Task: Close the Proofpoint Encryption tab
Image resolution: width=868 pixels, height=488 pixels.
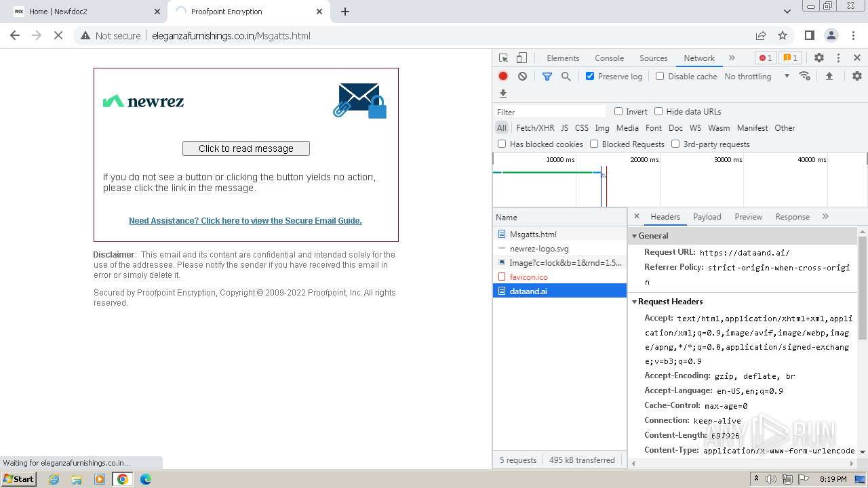Action: 319,12
